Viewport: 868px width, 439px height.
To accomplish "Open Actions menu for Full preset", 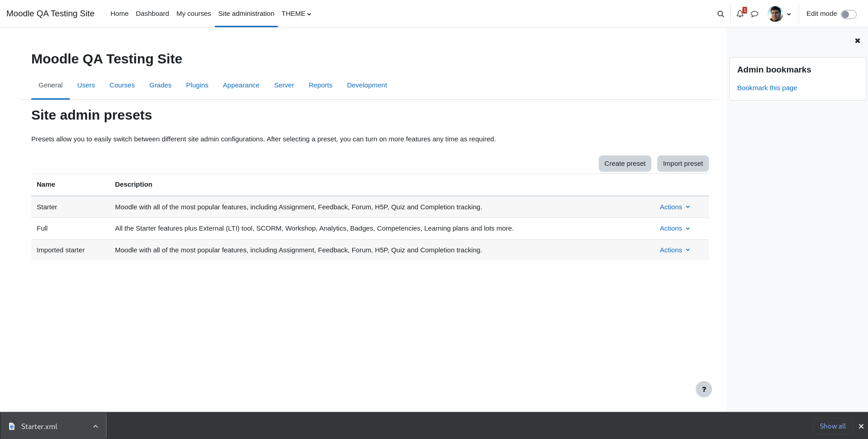I will pyautogui.click(x=674, y=228).
